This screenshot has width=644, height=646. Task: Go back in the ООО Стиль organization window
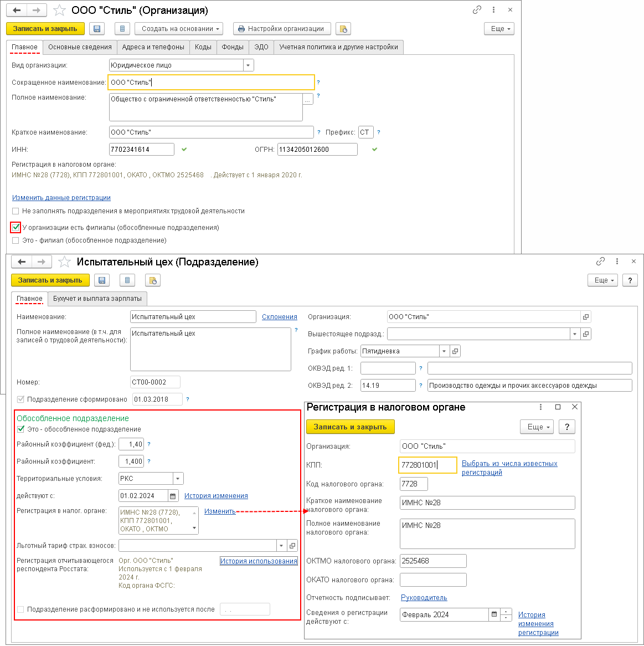(x=17, y=11)
